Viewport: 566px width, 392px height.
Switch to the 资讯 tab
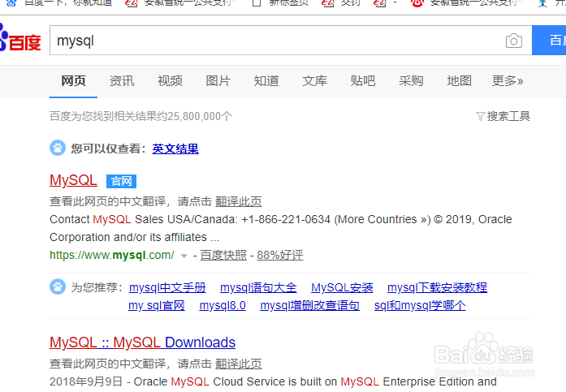coord(122,81)
